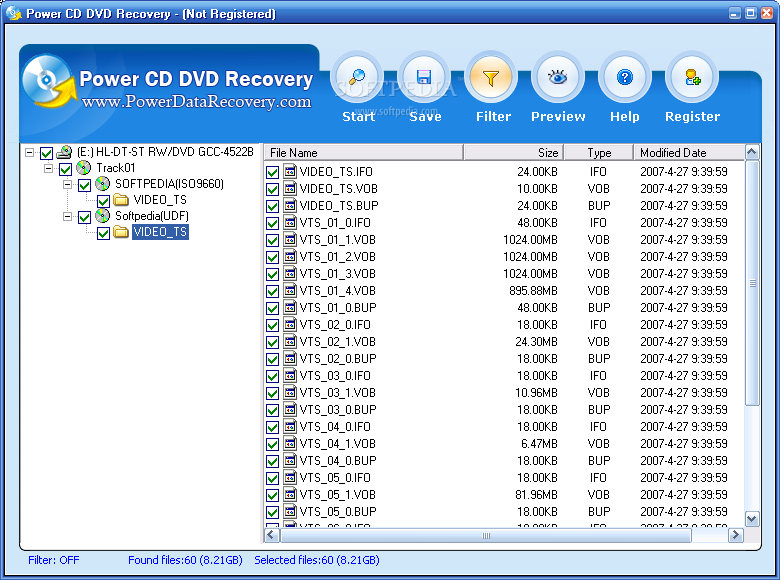Click scroll down arrow of file list
780x580 pixels.
[x=752, y=519]
